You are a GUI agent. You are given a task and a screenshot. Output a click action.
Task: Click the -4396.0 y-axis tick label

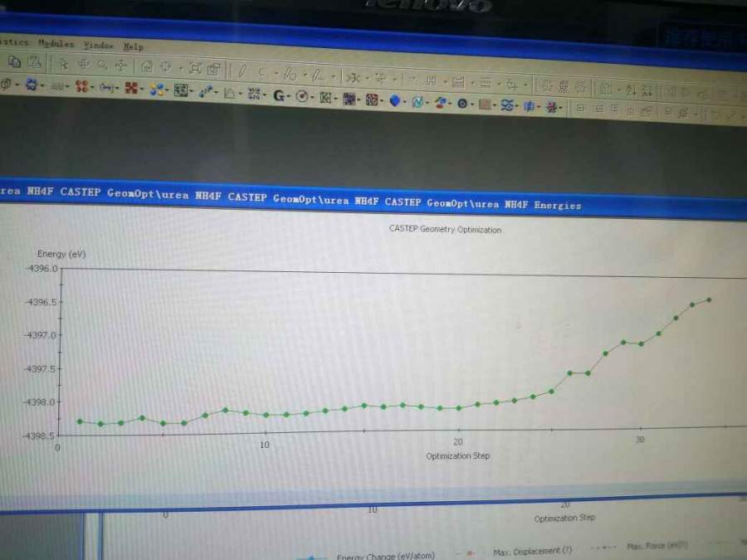coord(41,269)
